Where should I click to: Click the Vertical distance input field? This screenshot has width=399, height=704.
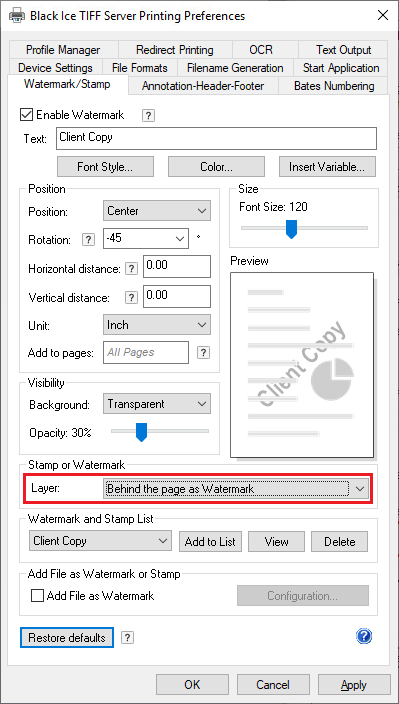pos(177,296)
